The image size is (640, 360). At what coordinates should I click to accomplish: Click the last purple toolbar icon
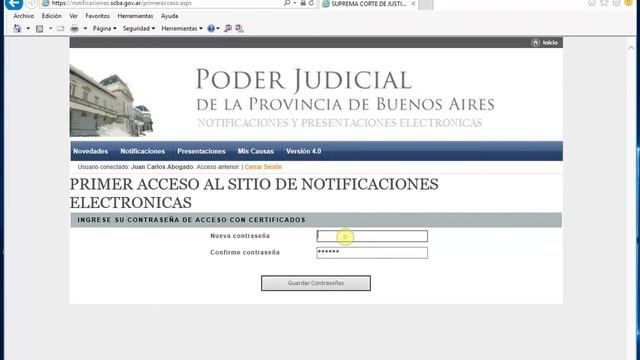239,29
